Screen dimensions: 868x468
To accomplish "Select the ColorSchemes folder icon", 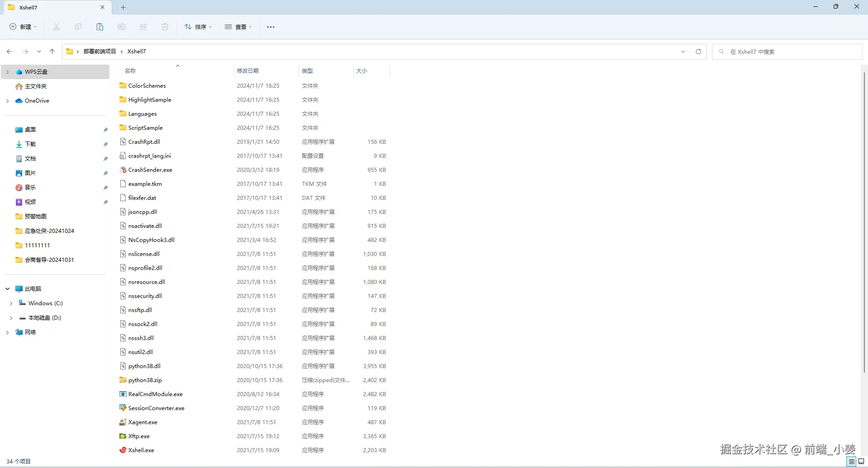I will click(123, 85).
